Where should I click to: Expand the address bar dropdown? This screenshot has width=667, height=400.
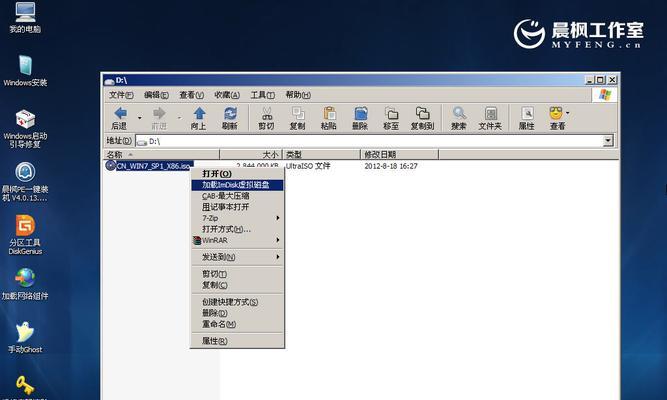click(608, 140)
